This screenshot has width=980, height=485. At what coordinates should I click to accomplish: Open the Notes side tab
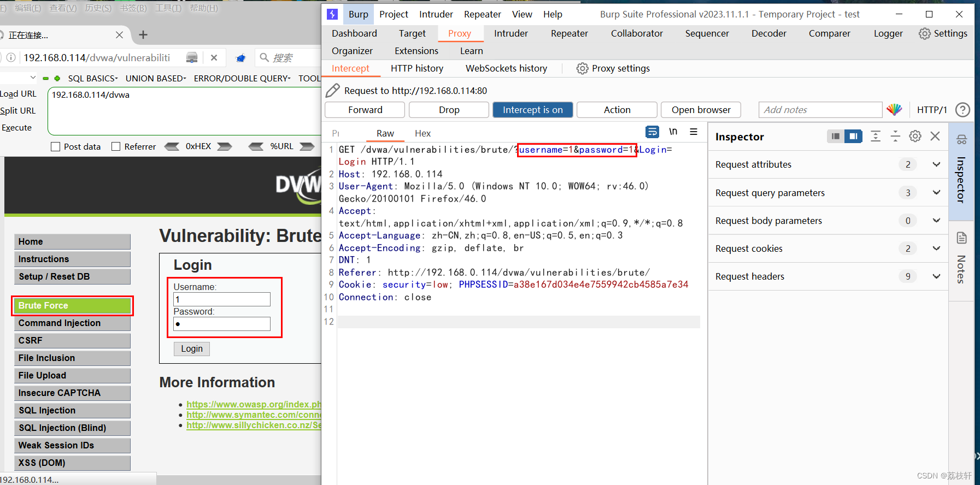click(x=961, y=261)
